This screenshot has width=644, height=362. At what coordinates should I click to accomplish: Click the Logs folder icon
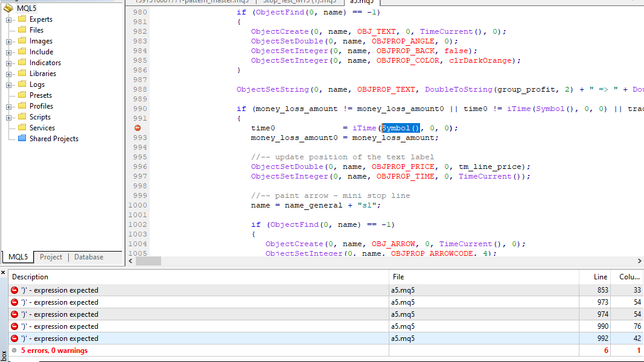tap(22, 84)
